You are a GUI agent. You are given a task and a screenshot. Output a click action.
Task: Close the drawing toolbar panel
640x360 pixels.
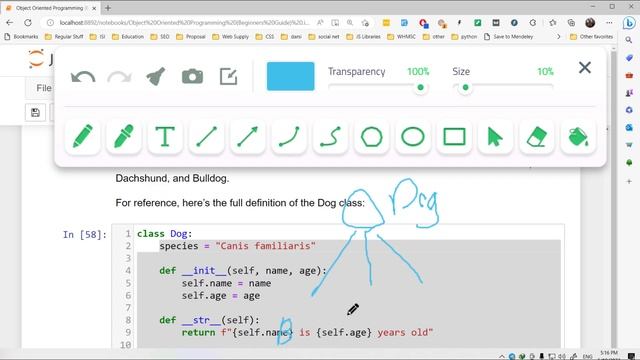click(585, 67)
